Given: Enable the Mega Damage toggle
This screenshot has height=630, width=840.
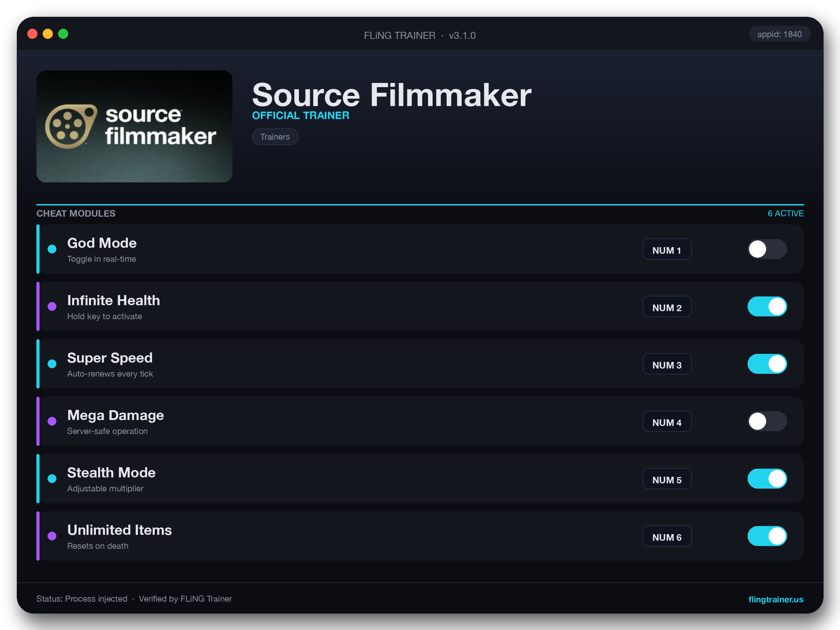Looking at the screenshot, I should 767,421.
